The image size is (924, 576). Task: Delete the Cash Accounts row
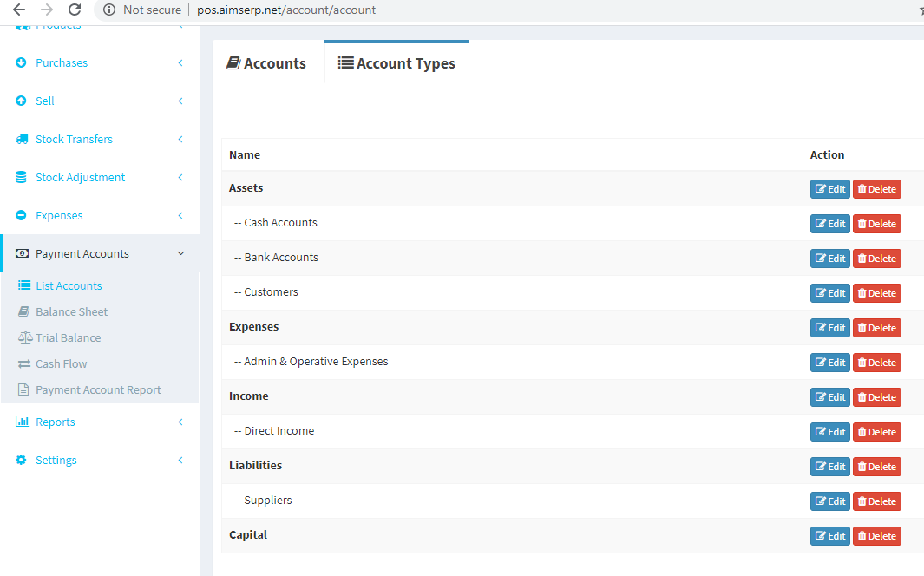pyautogui.click(x=877, y=224)
